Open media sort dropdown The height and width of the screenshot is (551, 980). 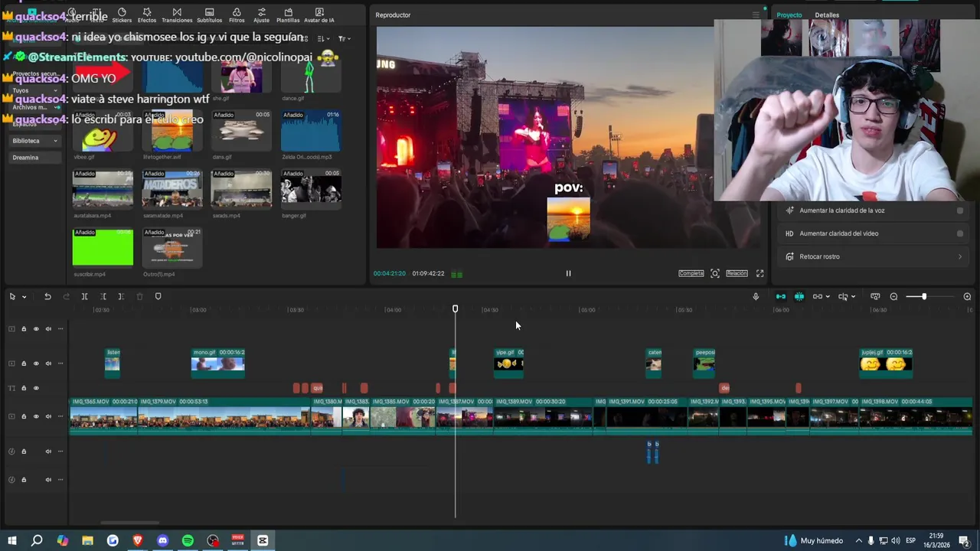click(324, 38)
